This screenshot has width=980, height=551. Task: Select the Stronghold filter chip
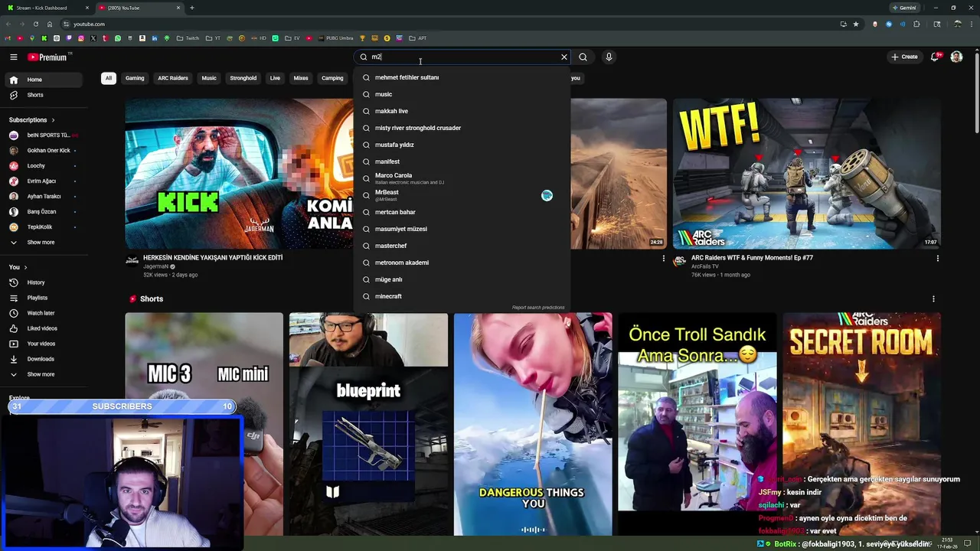coord(243,78)
